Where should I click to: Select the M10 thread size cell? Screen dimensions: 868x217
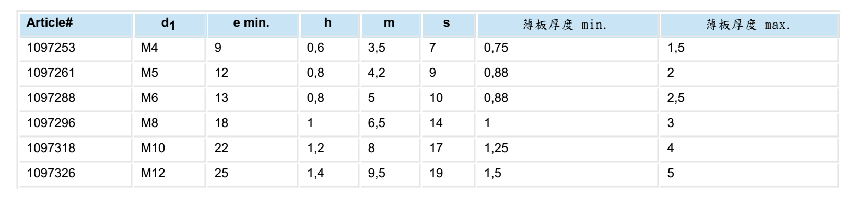[170, 148]
